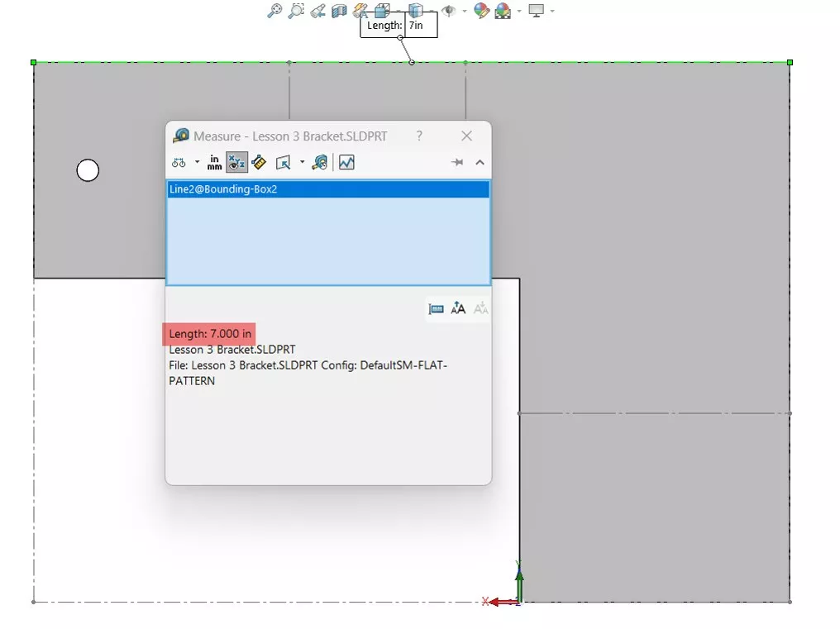Click the Hide/Show Items eye icon

tap(448, 10)
